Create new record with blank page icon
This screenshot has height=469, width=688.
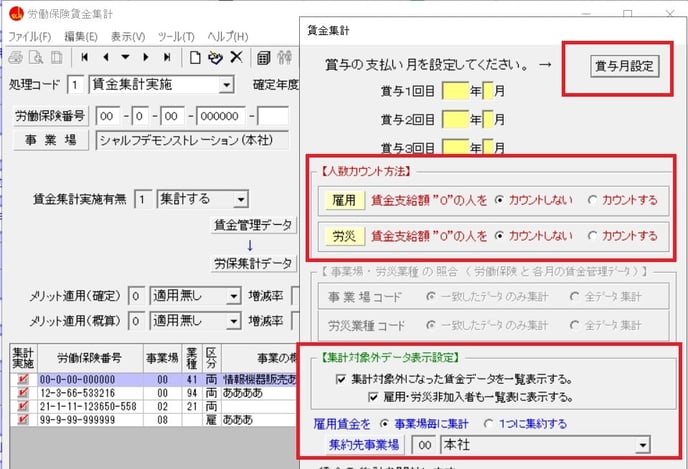click(x=195, y=57)
